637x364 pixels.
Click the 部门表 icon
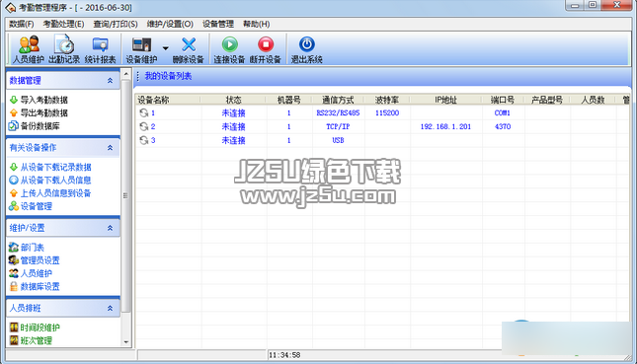pyautogui.click(x=14, y=248)
